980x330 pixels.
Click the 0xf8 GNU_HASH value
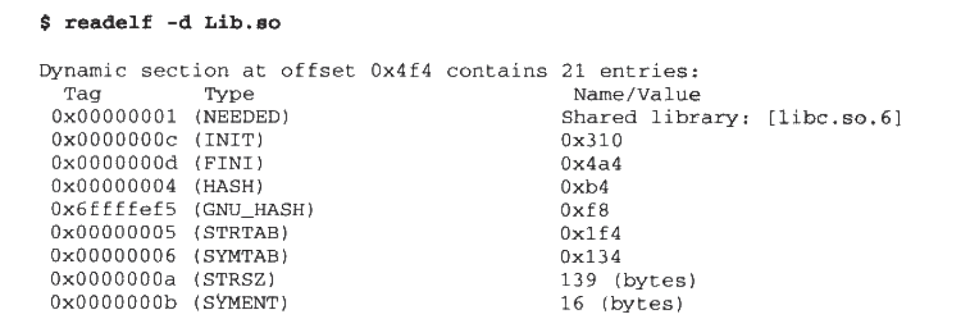(585, 210)
